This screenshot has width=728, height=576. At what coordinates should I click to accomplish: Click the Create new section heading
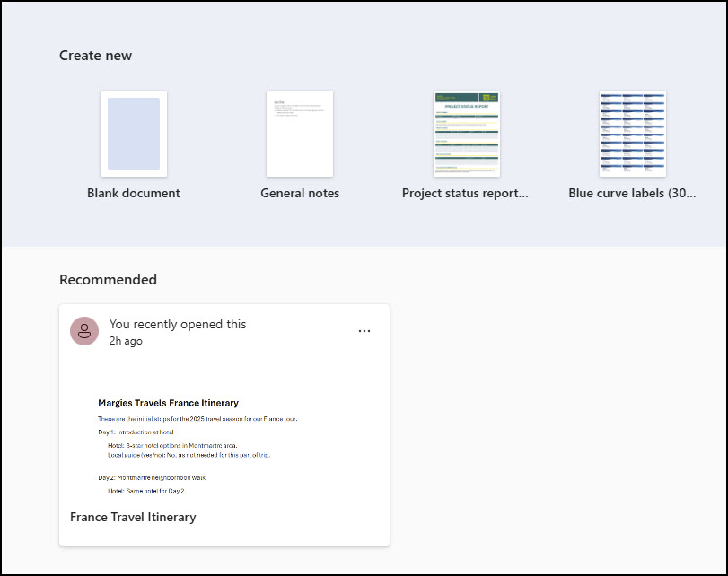95,55
